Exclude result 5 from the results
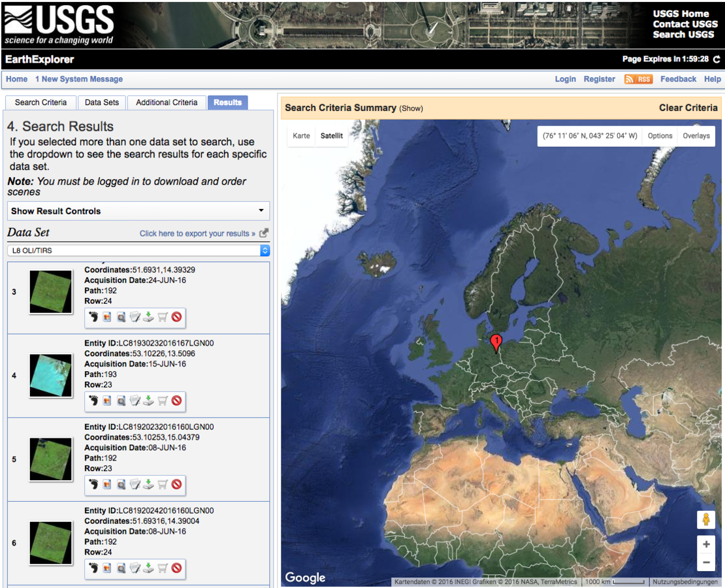Screen dimensions: 725x588 tap(176, 484)
